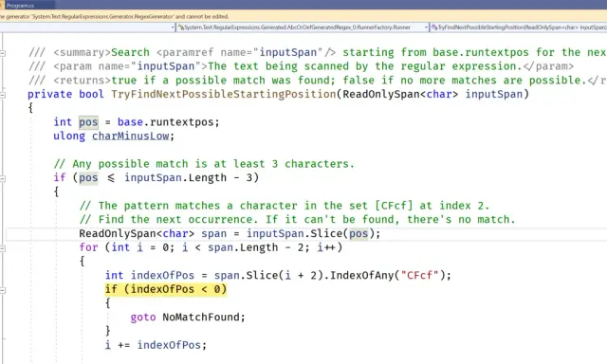Click 'IndexOfAny' method call

pos(362,276)
